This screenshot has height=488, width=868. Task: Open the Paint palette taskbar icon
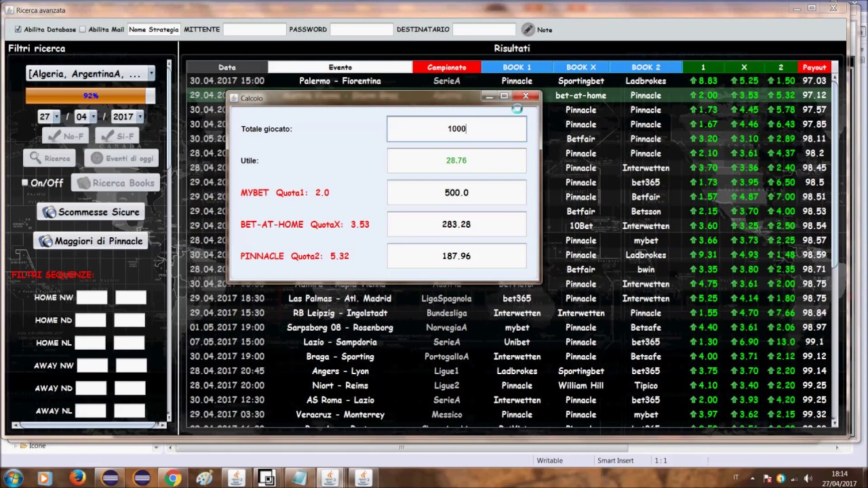[x=204, y=479]
